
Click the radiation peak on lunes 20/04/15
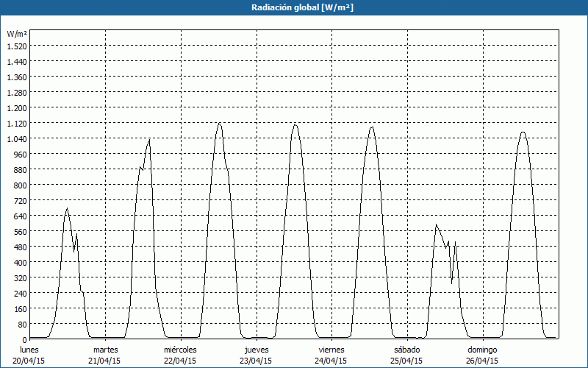pos(67,208)
